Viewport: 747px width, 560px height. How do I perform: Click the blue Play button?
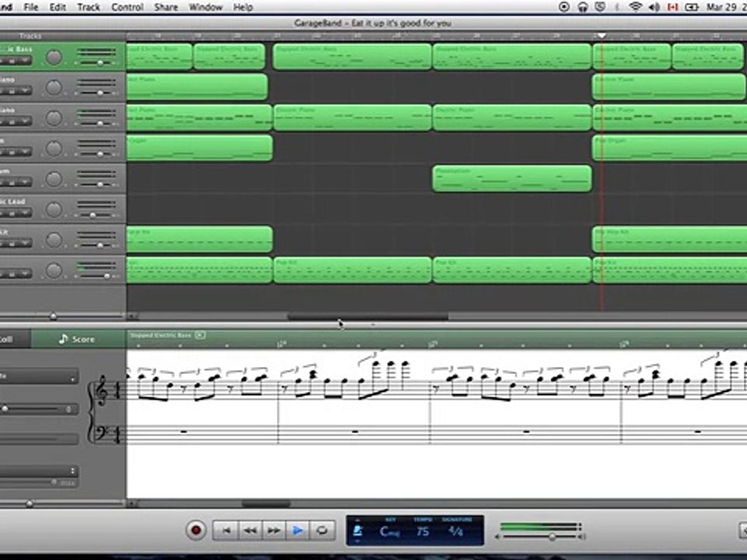pos(298,530)
